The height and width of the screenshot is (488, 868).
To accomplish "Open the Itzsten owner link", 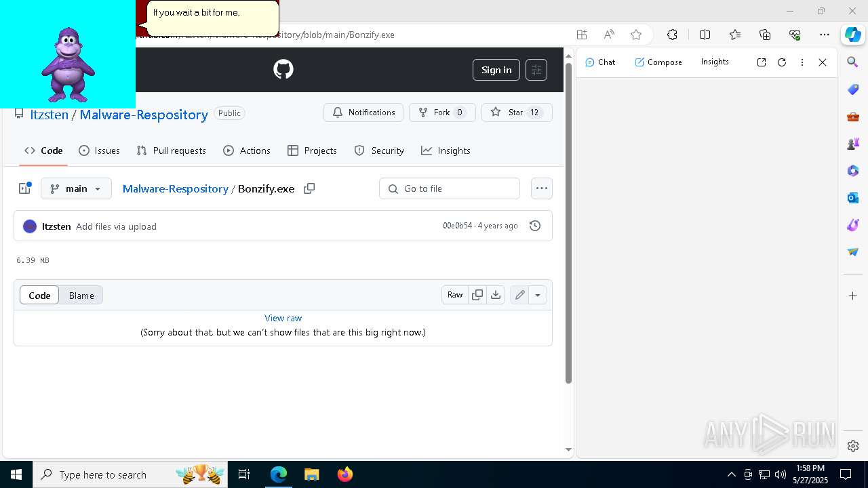I will [49, 115].
